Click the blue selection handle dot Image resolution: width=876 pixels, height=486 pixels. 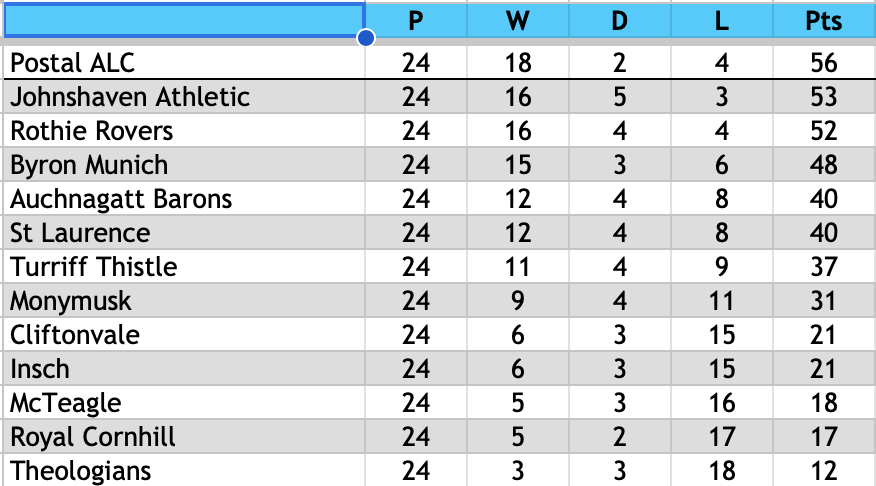click(366, 37)
